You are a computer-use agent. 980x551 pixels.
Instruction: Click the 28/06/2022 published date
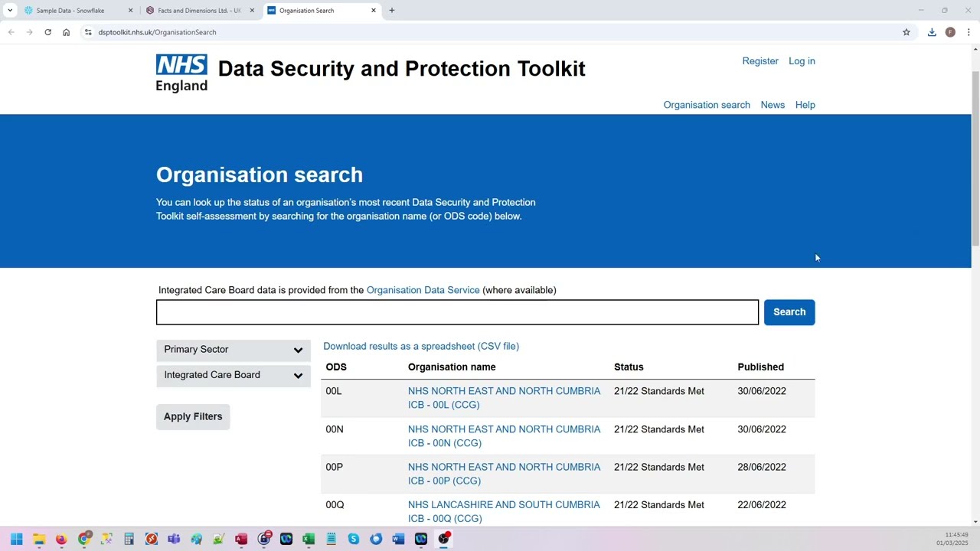[762, 467]
